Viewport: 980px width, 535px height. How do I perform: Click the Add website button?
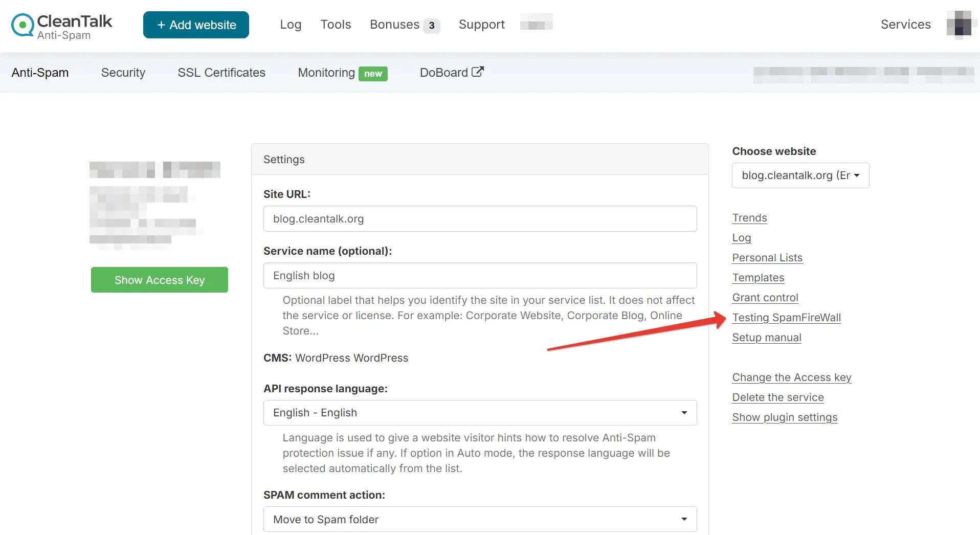196,25
